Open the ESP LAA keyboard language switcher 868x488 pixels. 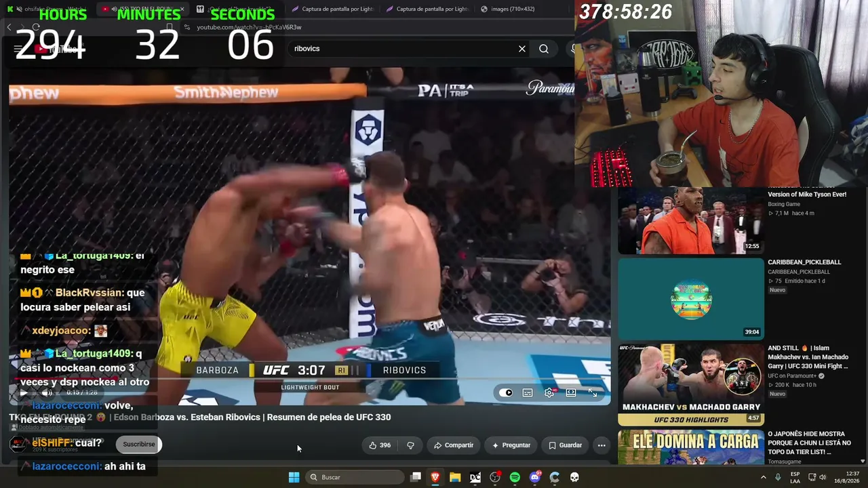click(x=795, y=477)
